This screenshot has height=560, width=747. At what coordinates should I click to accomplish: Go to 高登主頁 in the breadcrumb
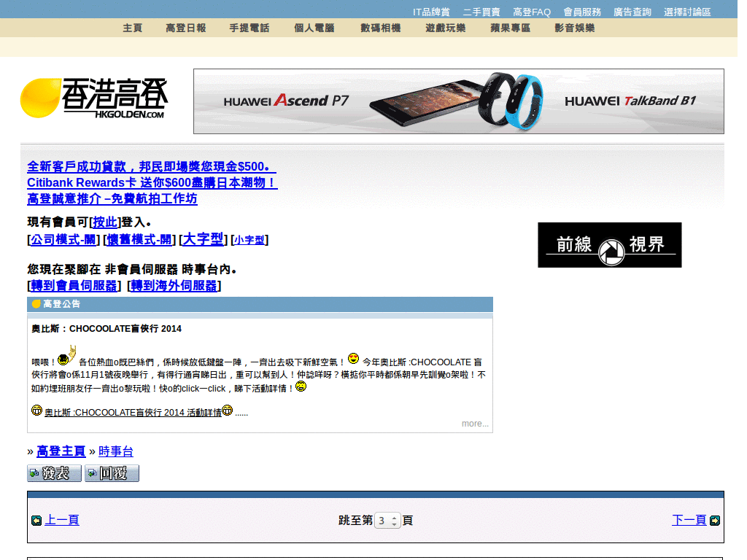[61, 451]
